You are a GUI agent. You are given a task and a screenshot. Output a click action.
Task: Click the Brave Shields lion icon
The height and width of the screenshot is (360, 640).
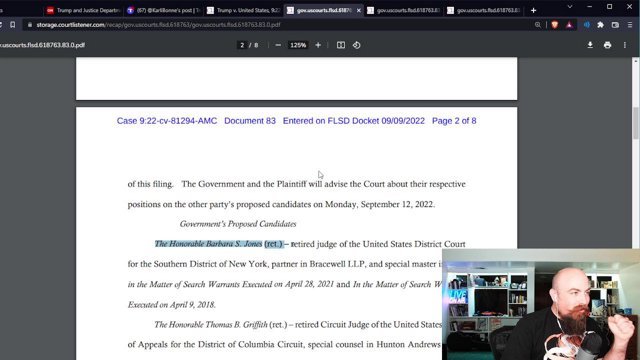554,25
